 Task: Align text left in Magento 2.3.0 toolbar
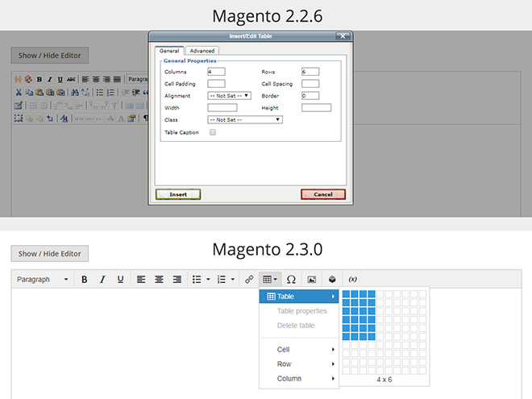pos(141,279)
